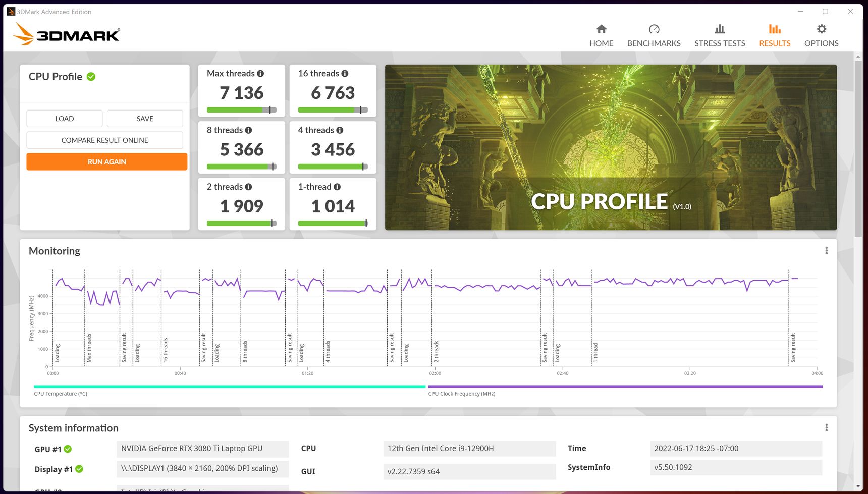Click the Time value 2022-06-17 18:25
The height and width of the screenshot is (494, 868).
click(x=736, y=449)
